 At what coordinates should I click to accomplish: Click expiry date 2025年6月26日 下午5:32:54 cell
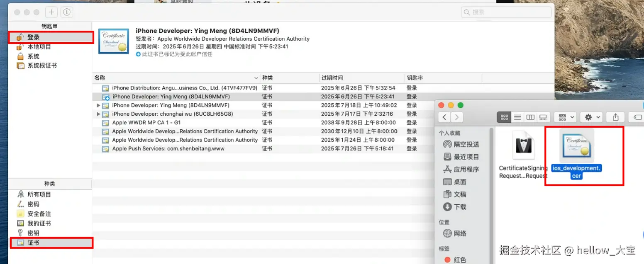tap(358, 88)
